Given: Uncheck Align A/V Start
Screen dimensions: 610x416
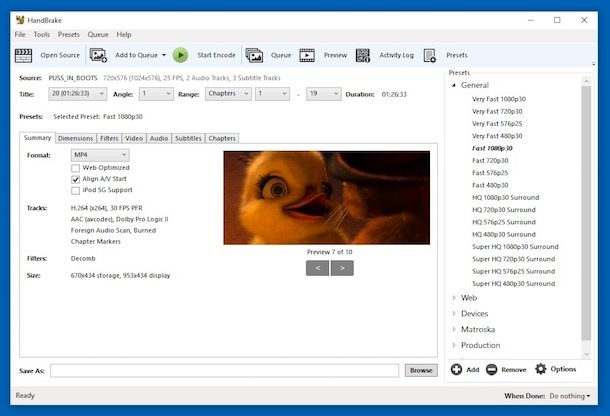Looking at the screenshot, I should click(75, 179).
